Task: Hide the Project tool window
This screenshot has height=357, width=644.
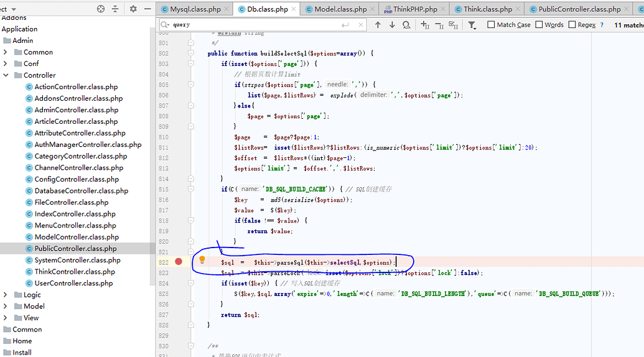Action: [147, 9]
